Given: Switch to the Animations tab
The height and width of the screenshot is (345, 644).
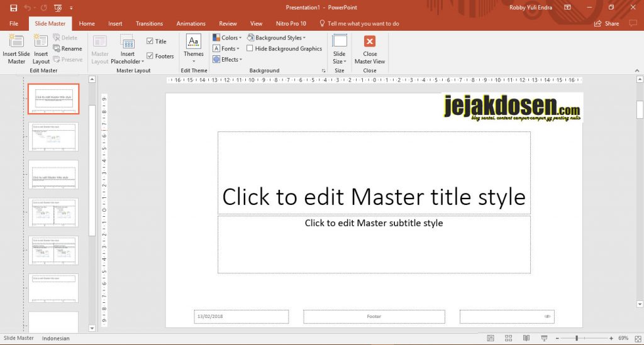Looking at the screenshot, I should 191,23.
